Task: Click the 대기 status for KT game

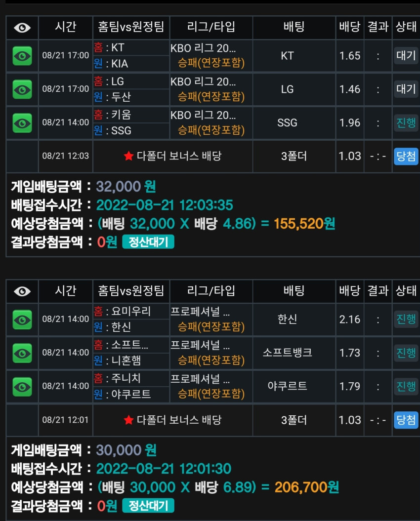Action: pos(406,55)
